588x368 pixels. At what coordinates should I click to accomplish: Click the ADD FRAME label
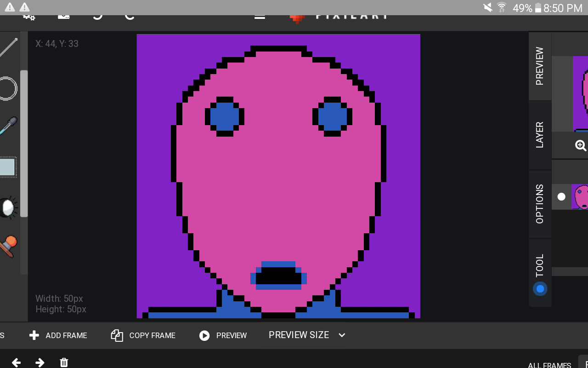pos(66,336)
